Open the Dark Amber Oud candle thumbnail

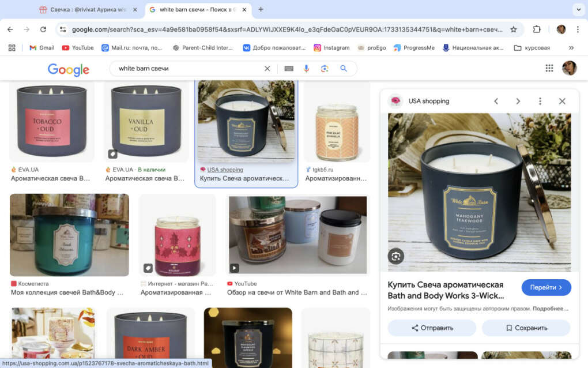150,337
